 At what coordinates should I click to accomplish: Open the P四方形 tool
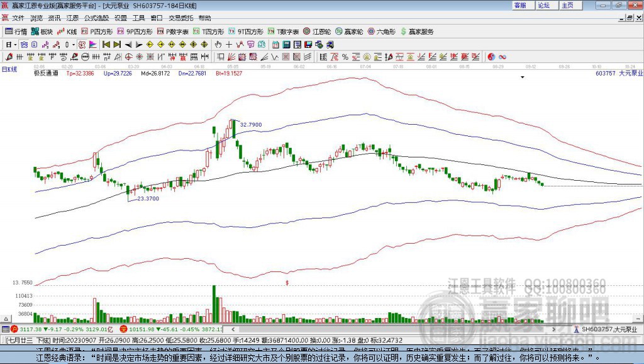[97, 31]
